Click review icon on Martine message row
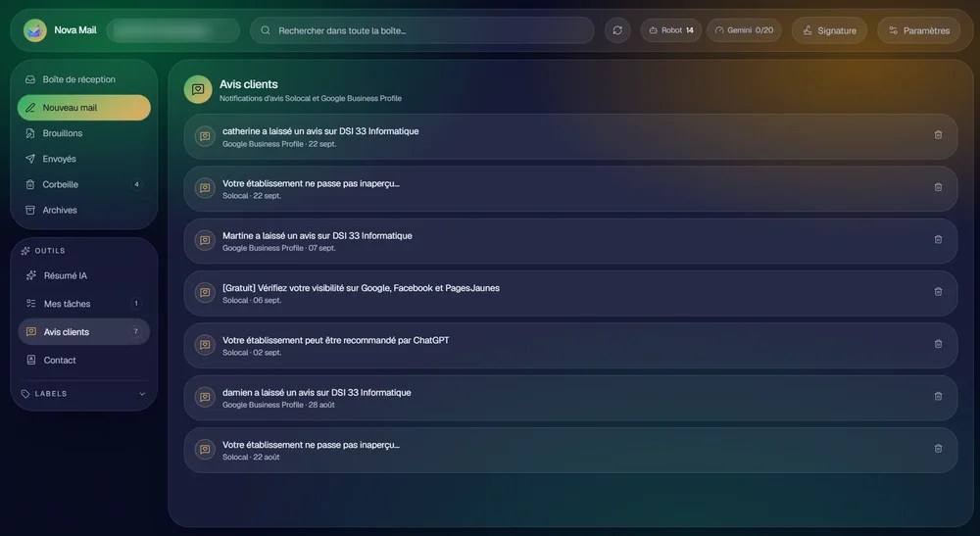 click(205, 240)
